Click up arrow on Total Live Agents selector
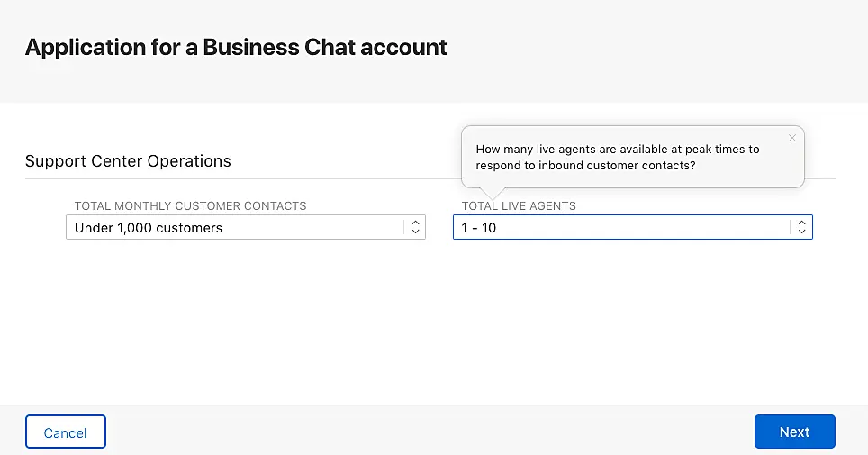The image size is (868, 455). click(x=801, y=223)
